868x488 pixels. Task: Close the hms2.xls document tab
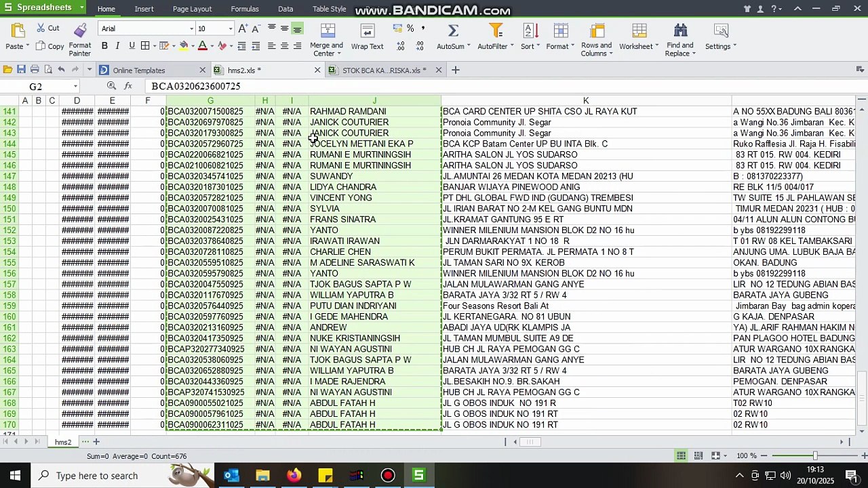(317, 70)
